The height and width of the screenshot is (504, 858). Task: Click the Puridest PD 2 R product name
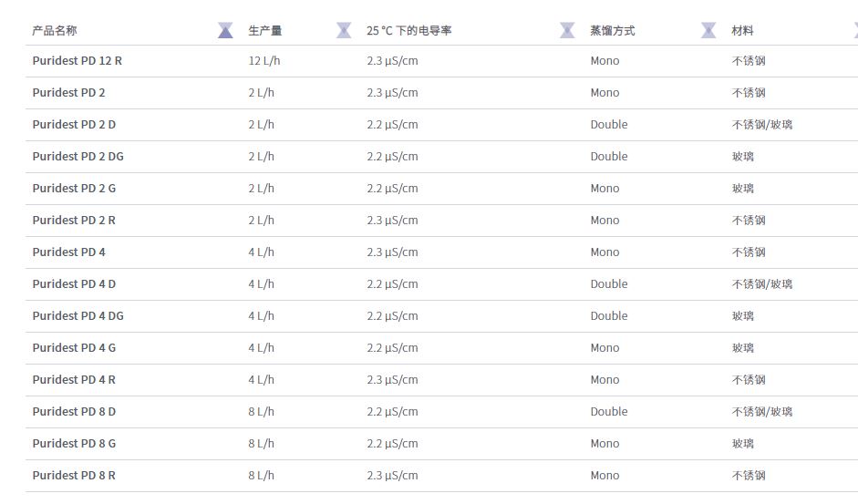pyautogui.click(x=74, y=221)
